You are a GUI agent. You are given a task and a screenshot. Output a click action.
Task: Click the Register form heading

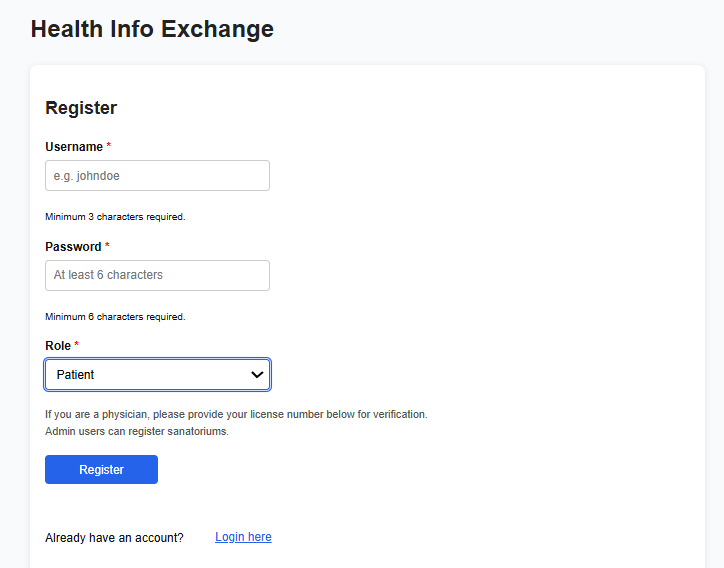[x=81, y=108]
